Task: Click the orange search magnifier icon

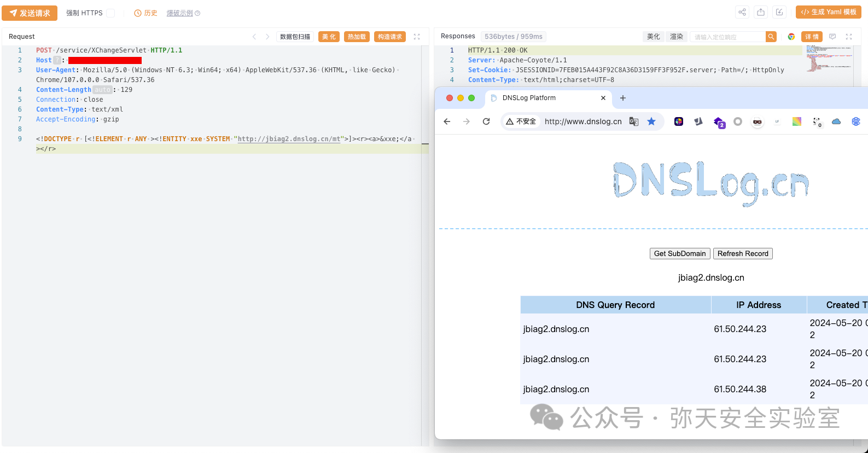Action: [x=771, y=37]
